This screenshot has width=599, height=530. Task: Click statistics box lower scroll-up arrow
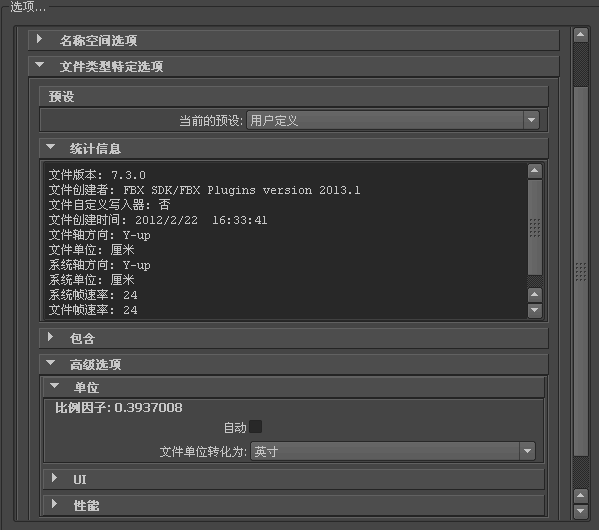click(x=535, y=295)
